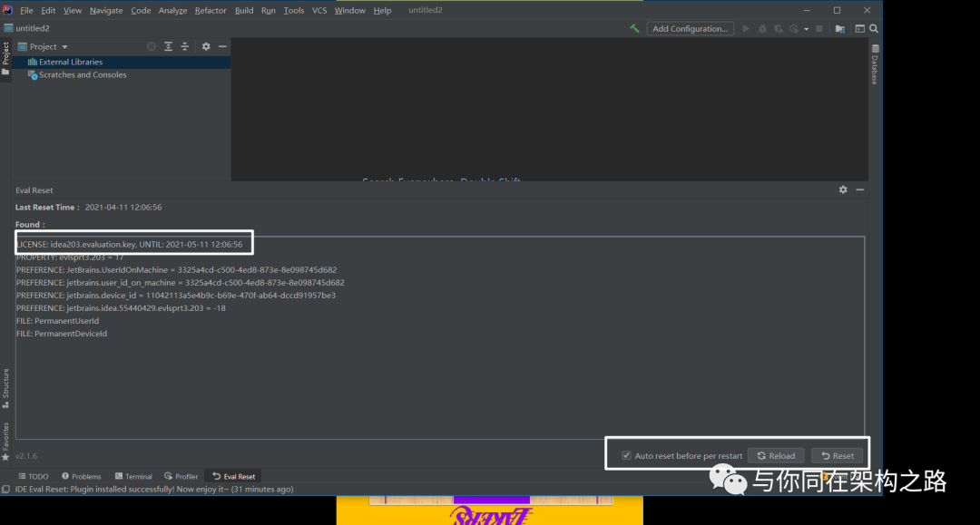Open the TODO tool window tab
Viewport: 980px width, 525px height.
pyautogui.click(x=34, y=476)
